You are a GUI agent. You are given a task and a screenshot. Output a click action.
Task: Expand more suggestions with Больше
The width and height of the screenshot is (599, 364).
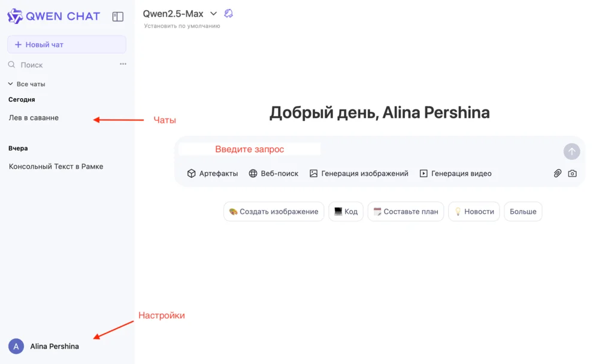click(x=523, y=211)
